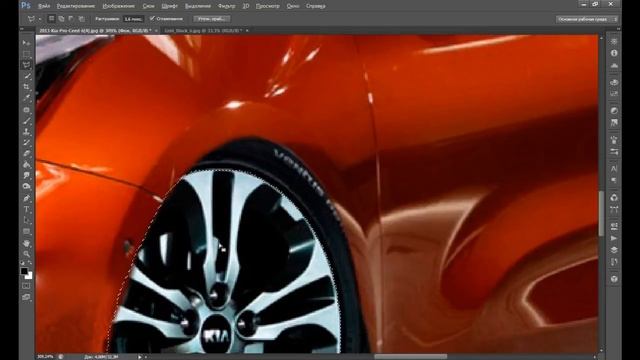This screenshot has height=360, width=640.
Task: Choose Add to selection mode
Action: 61,19
